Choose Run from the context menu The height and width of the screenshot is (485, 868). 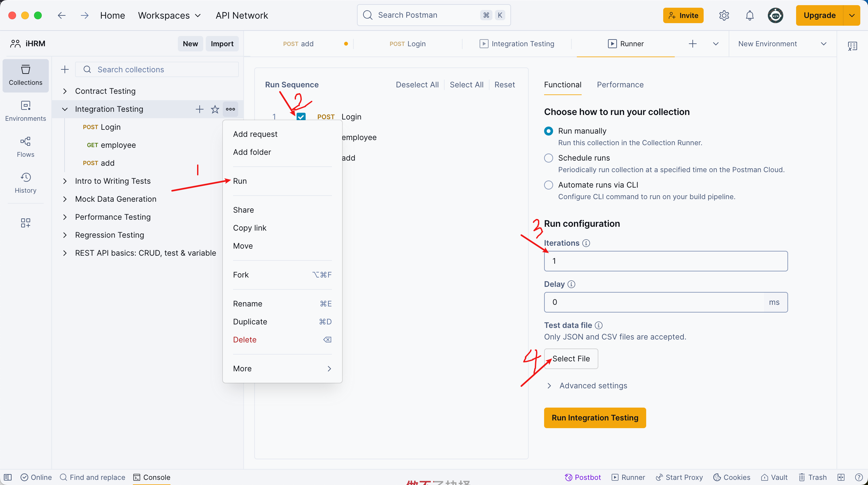point(240,181)
